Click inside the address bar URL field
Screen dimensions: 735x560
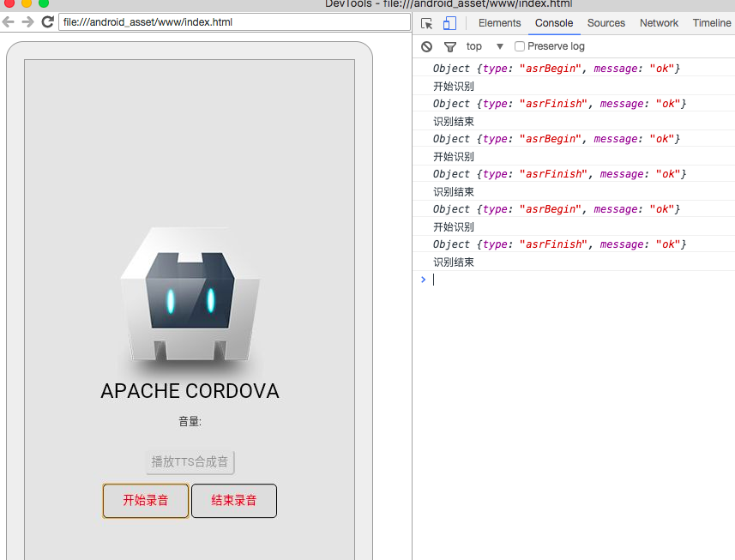[x=232, y=24]
